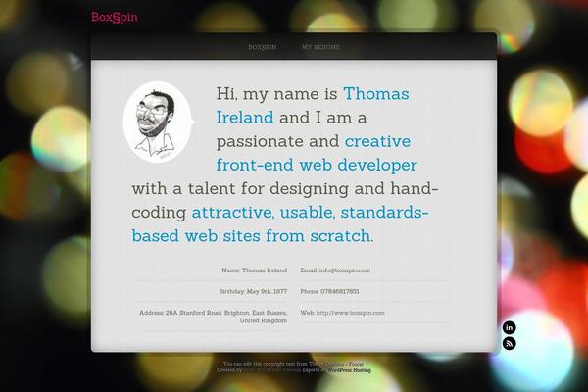
Task: Click the 'Birthday: May 9th, 1977' row
Action: (253, 291)
